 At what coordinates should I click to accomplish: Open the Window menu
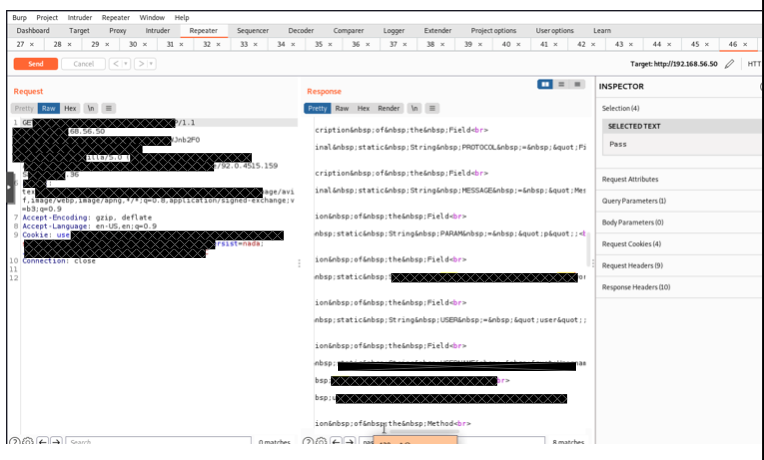click(x=152, y=18)
